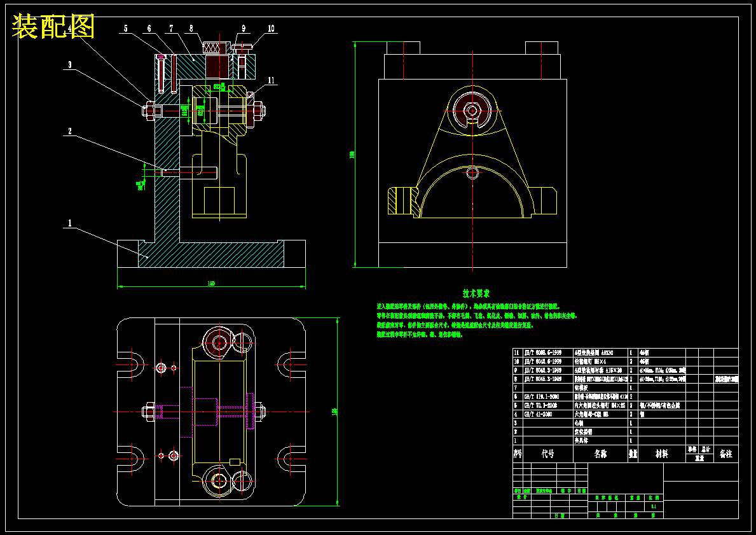Click the 备注 column header
756x535 pixels.
click(x=725, y=454)
